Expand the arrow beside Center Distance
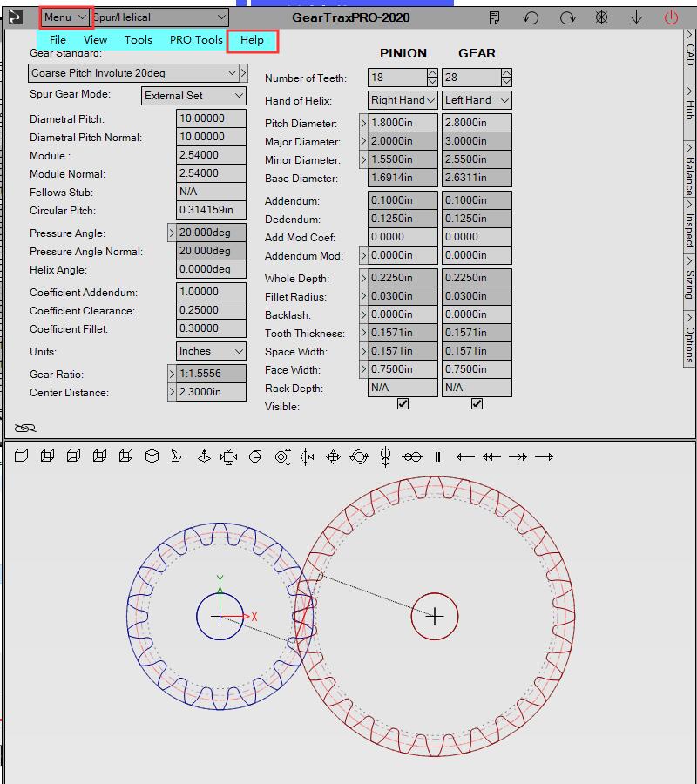The image size is (697, 784). [x=172, y=391]
